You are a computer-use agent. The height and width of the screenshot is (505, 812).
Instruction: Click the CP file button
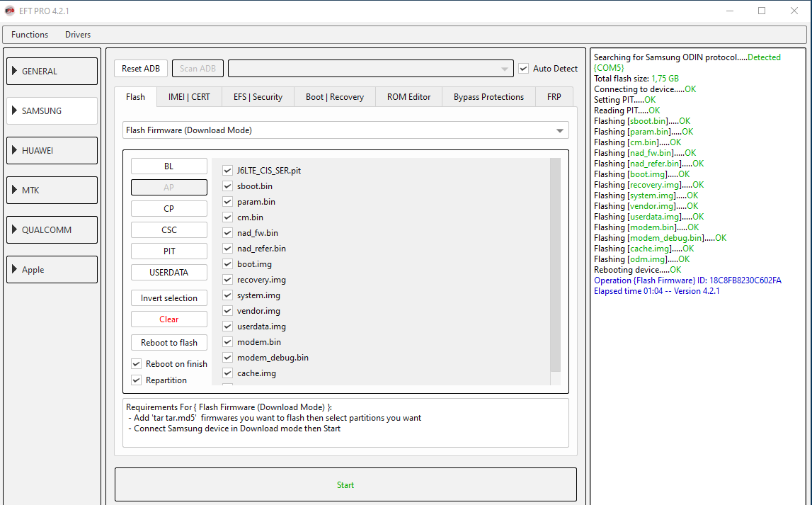click(168, 209)
